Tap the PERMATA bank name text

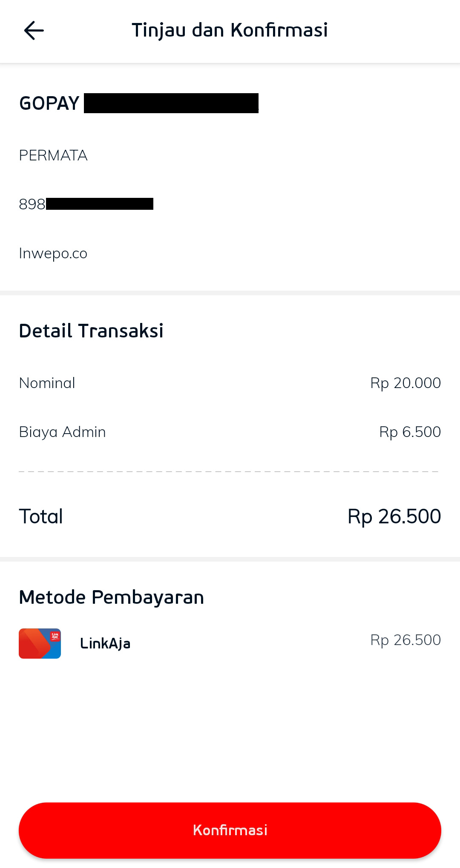pos(53,155)
